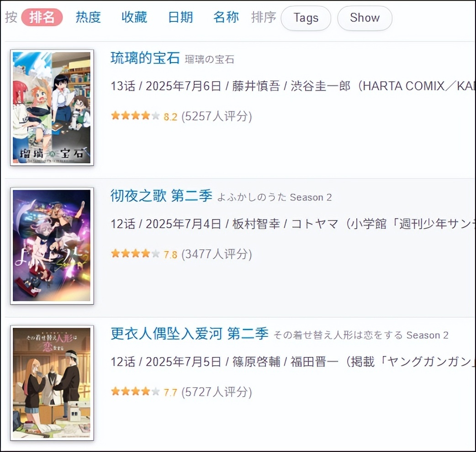Click the star rating for 更衣人偶坠入爱河
The image size is (476, 452).
(x=135, y=392)
